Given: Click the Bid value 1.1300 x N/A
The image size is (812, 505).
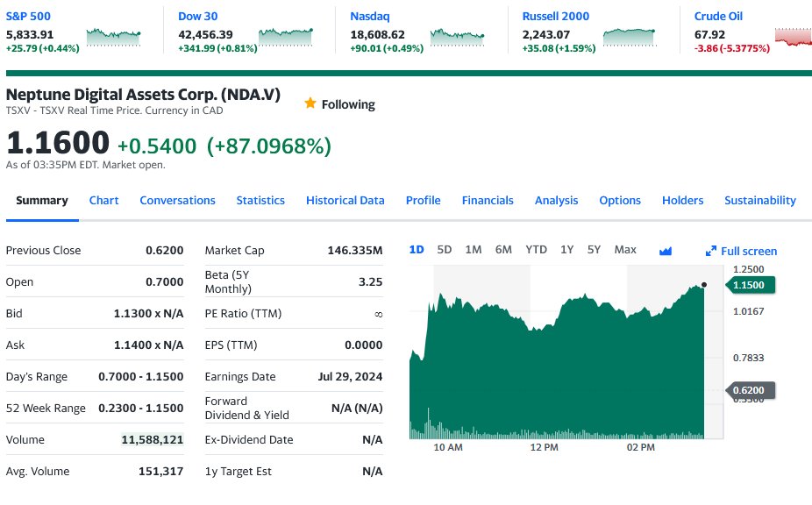Looking at the screenshot, I should (x=148, y=313).
